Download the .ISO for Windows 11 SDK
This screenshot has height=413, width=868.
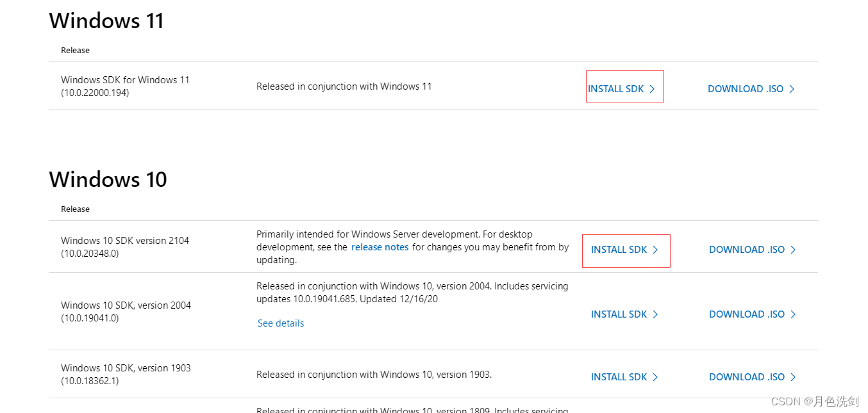click(x=747, y=88)
